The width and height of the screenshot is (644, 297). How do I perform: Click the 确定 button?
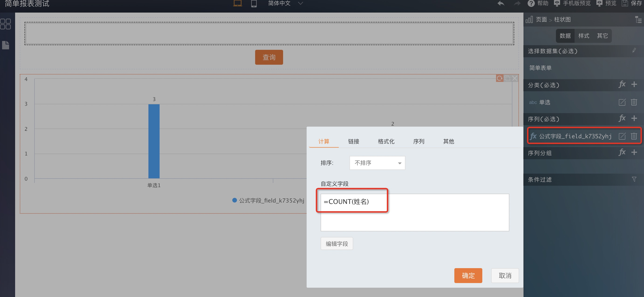(x=468, y=276)
